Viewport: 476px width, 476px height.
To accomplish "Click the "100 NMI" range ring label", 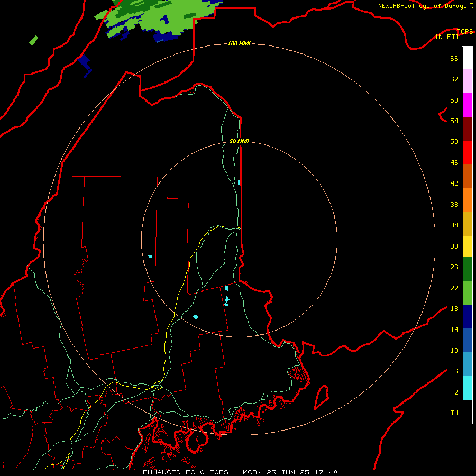I will coord(239,43).
